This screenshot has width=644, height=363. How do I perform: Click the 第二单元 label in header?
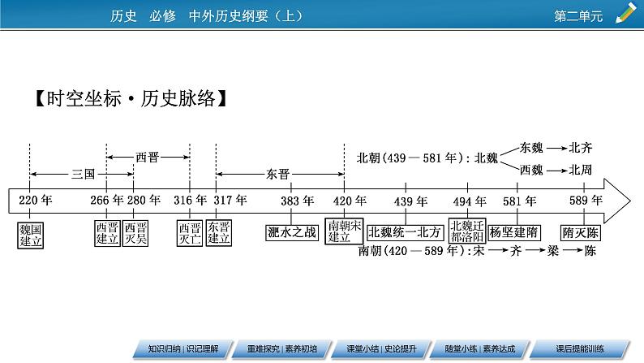click(578, 16)
